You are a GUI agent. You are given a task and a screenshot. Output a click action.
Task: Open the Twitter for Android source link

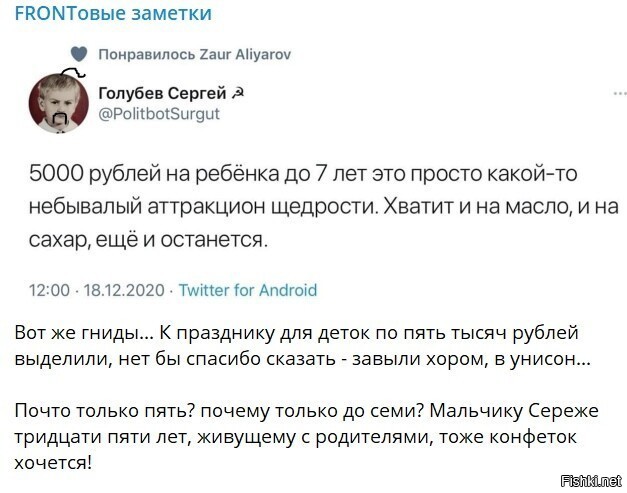point(248,290)
